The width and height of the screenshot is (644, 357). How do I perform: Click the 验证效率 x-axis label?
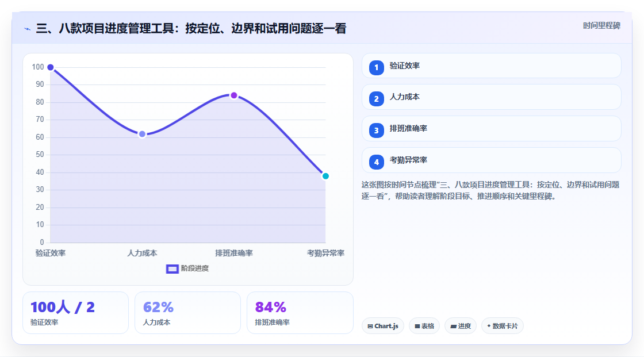pyautogui.click(x=51, y=253)
